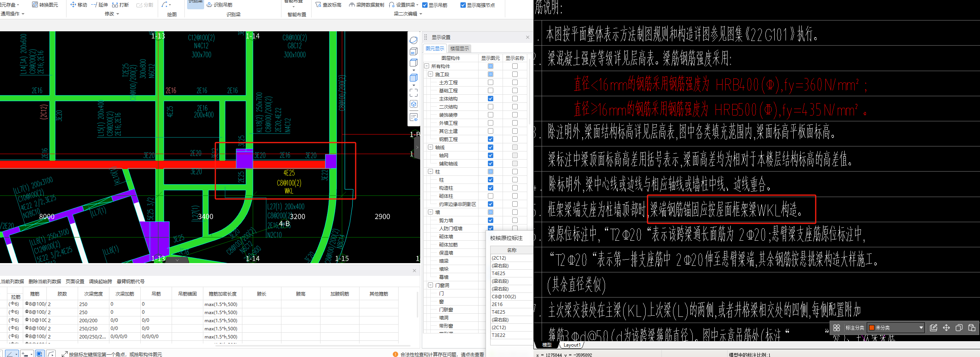Screen dimensions: 980x357
Task: Switch to 模型 tab in CAD window
Action: [547, 345]
